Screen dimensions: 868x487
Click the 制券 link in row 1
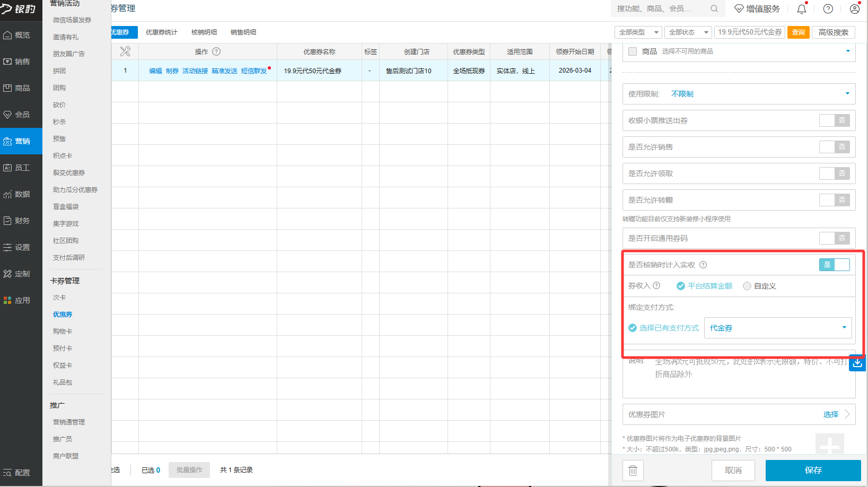click(172, 71)
